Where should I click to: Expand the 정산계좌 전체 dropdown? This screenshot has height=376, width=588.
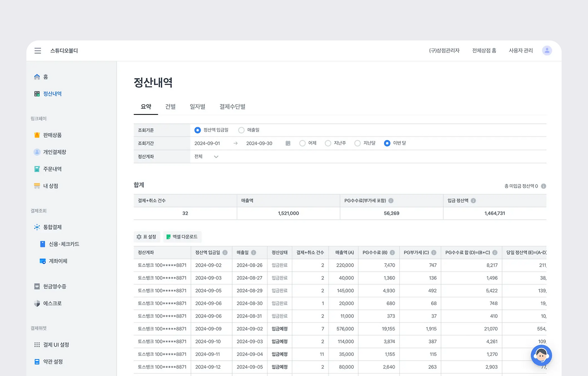(x=206, y=156)
